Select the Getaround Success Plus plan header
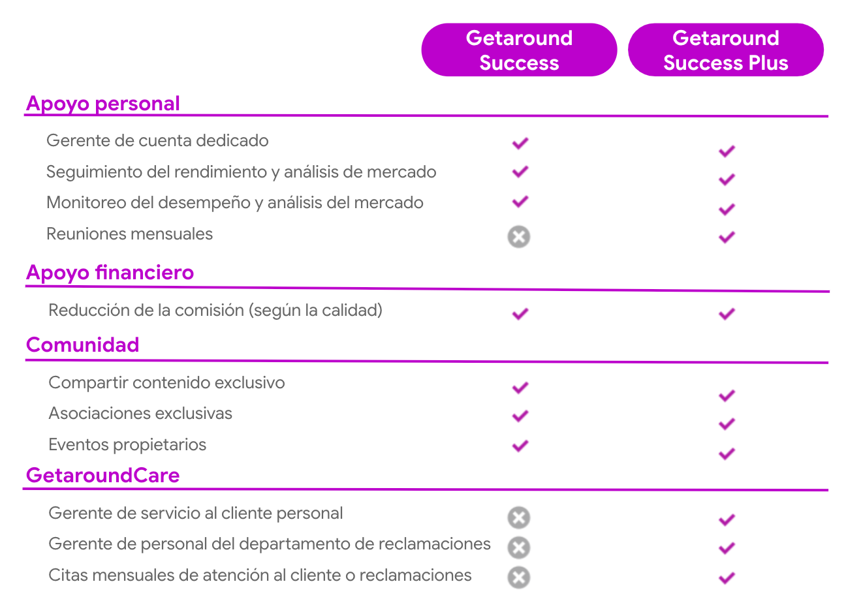Screen dimensions: 846x616 pos(726,50)
